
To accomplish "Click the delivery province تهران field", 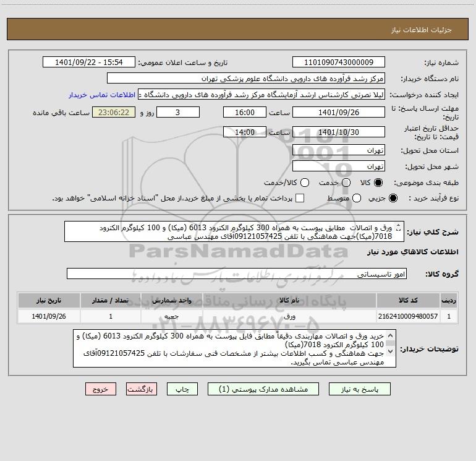I will tap(339, 150).
